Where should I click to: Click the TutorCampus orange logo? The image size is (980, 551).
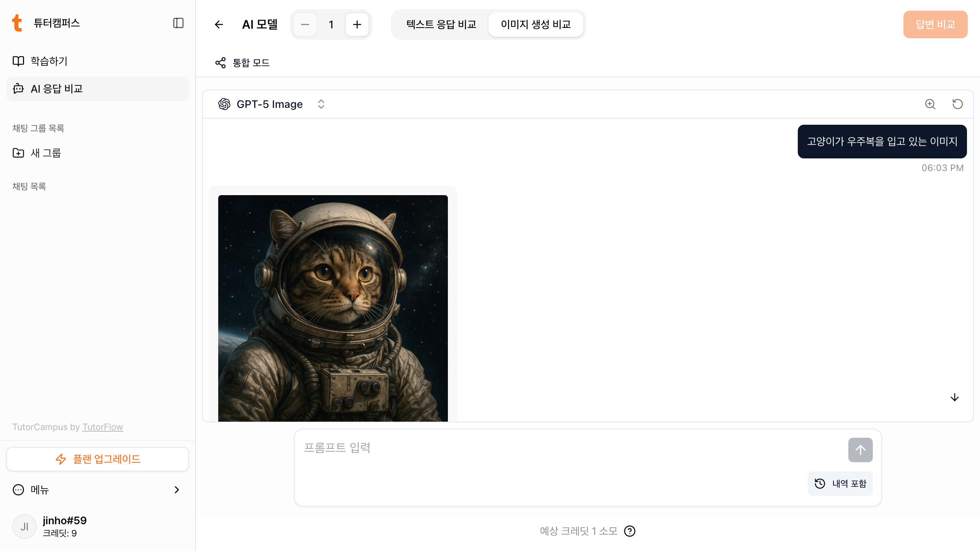tap(17, 23)
